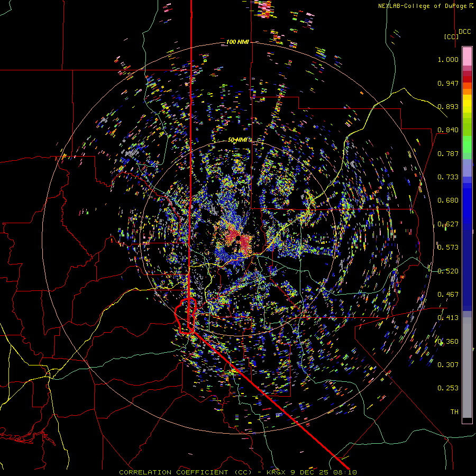Pick the pink segment atop the color bar

[x=467, y=56]
